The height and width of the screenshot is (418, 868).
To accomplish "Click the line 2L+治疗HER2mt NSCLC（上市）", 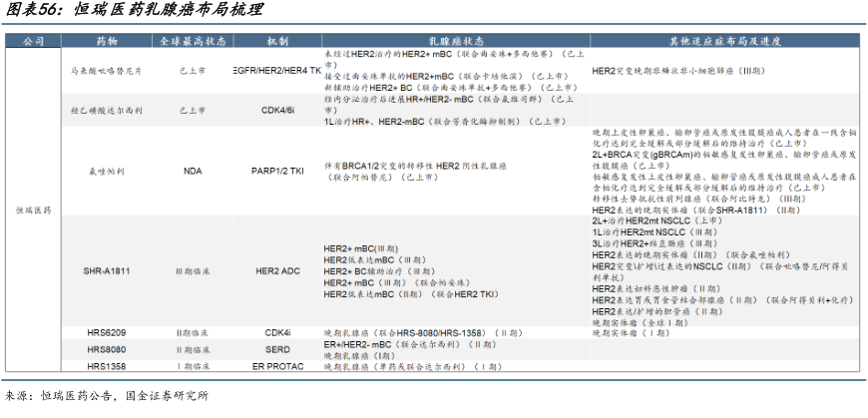I will click(x=657, y=220).
